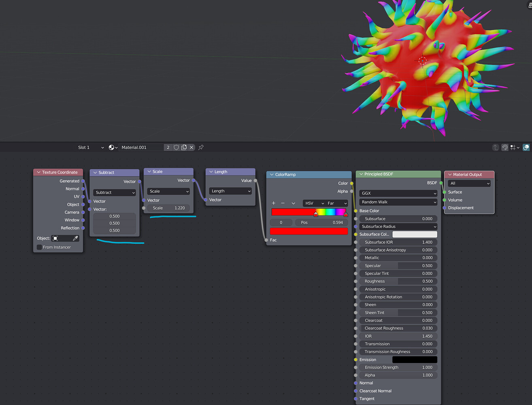Click the Principled BSDF Alpha 1.000 slider
Viewport: 532px width, 405px height.
point(398,375)
